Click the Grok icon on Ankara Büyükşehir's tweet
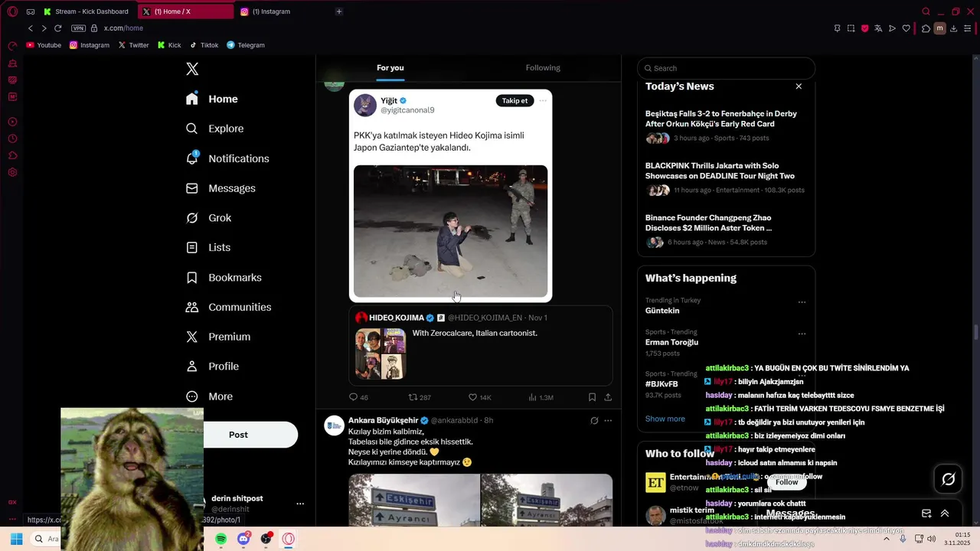 coord(594,420)
